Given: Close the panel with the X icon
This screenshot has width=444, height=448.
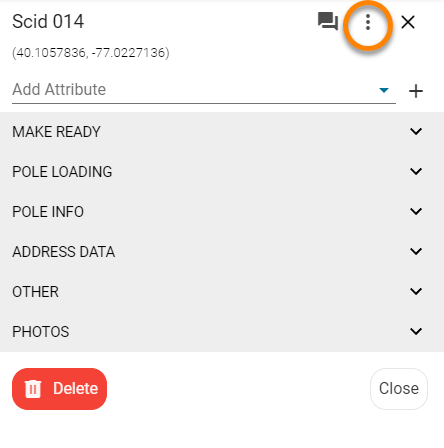Looking at the screenshot, I should coord(408,22).
